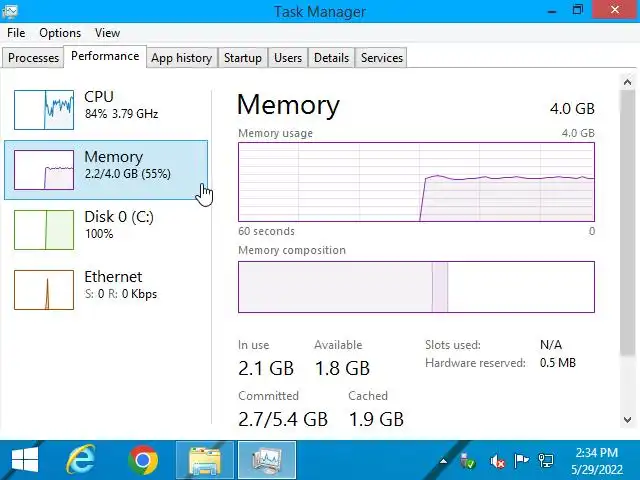640x480 pixels.
Task: Open the File menu
Action: point(16,33)
